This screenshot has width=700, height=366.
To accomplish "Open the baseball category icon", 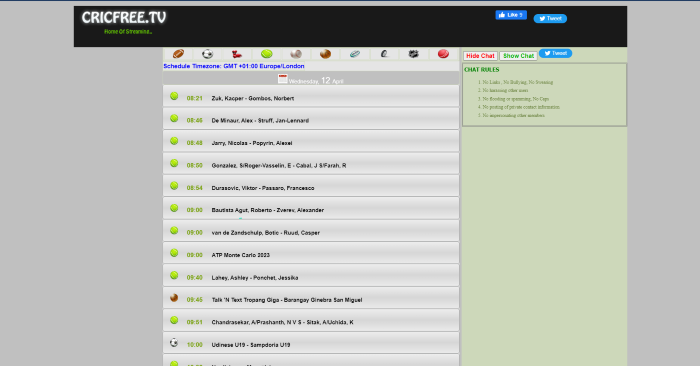I will pos(296,54).
